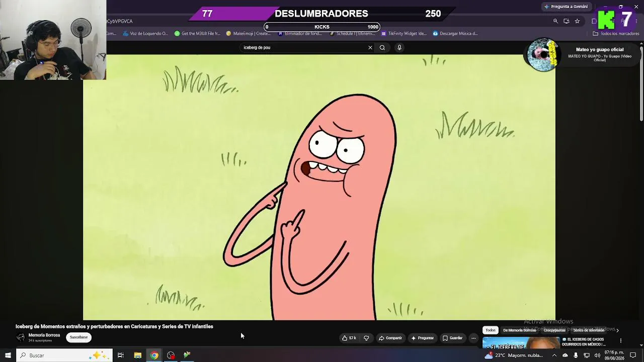Click the Memoria Borrosa channel avatar
Screen dimensions: 644x362
[21, 337]
